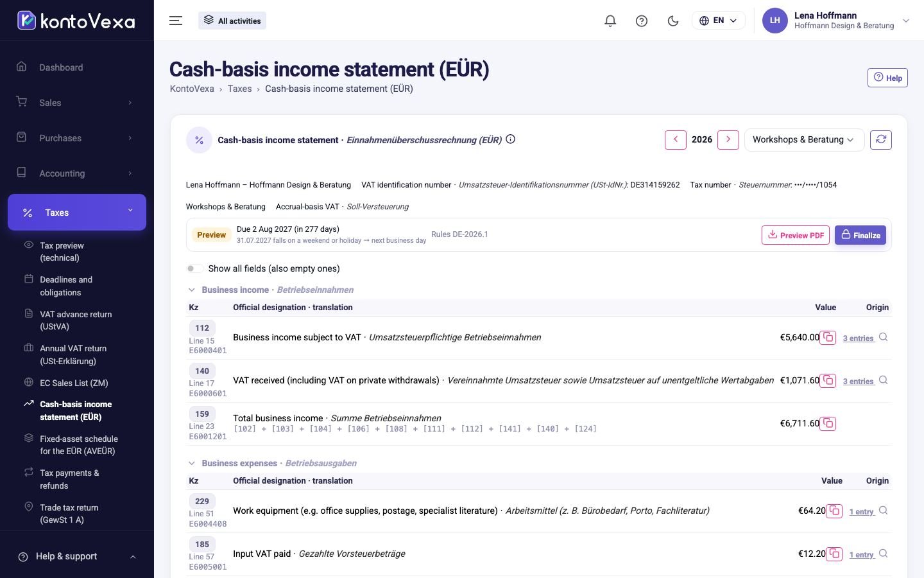Open VAT advance return (UStVA)
The width and height of the screenshot is (924, 578).
point(76,320)
